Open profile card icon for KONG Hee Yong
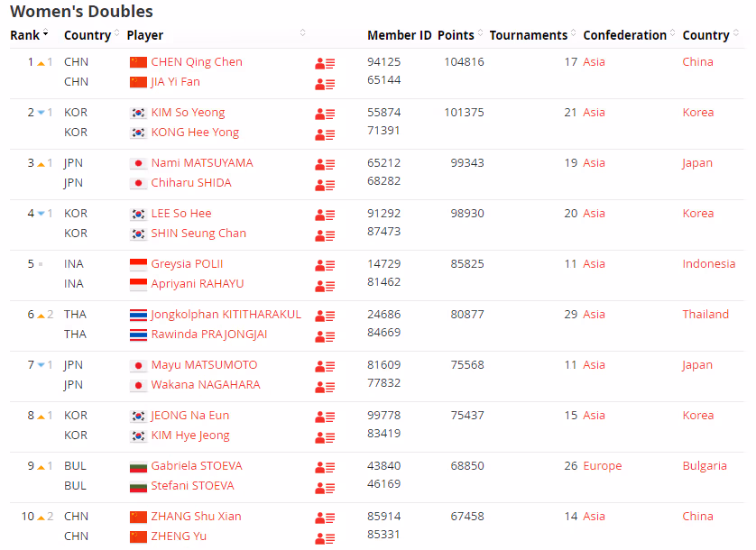The height and width of the screenshot is (550, 756). (x=325, y=134)
